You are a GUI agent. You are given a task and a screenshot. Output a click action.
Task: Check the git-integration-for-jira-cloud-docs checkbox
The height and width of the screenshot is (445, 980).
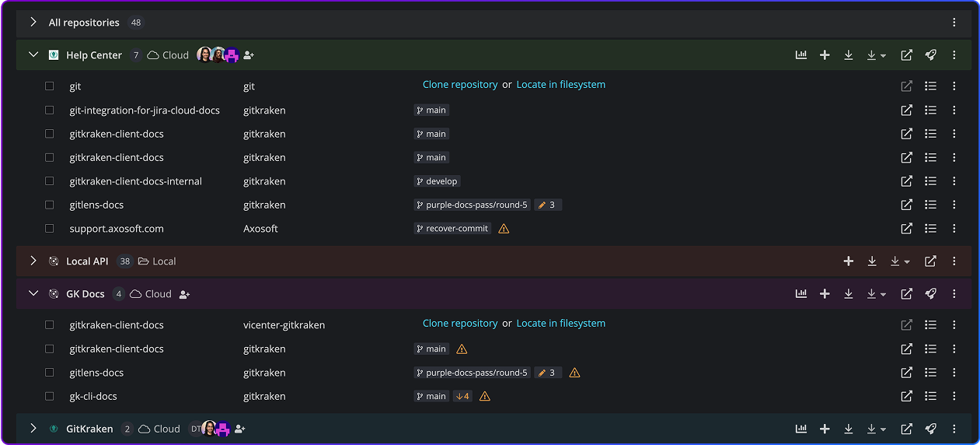pos(50,110)
